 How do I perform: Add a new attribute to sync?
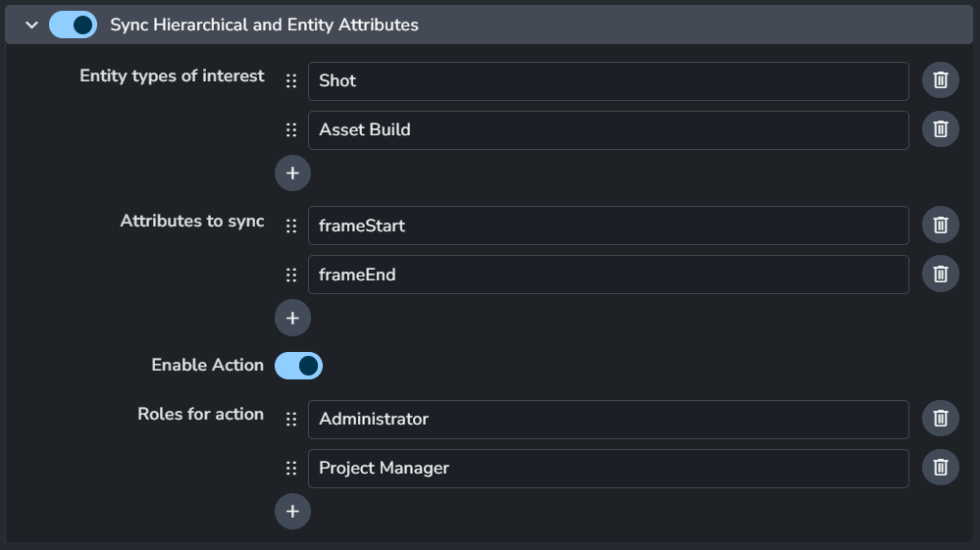pos(292,318)
